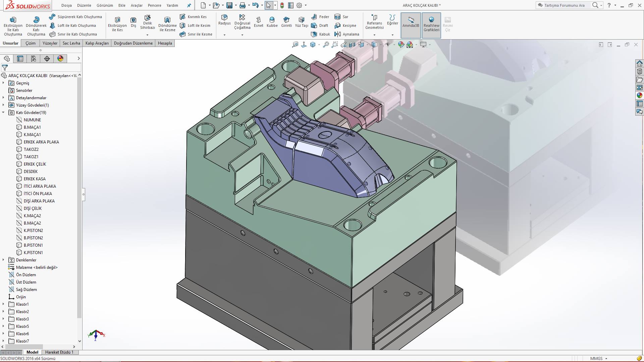Click the rebuild traffic light icon
This screenshot has height=362, width=644.
pos(282,5)
